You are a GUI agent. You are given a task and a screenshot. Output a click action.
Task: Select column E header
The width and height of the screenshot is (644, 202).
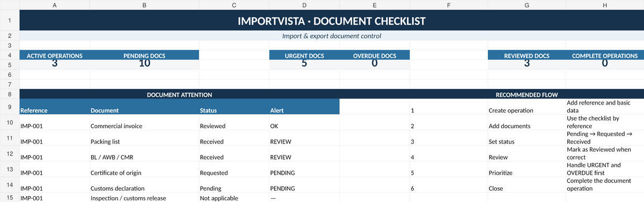pyautogui.click(x=374, y=5)
